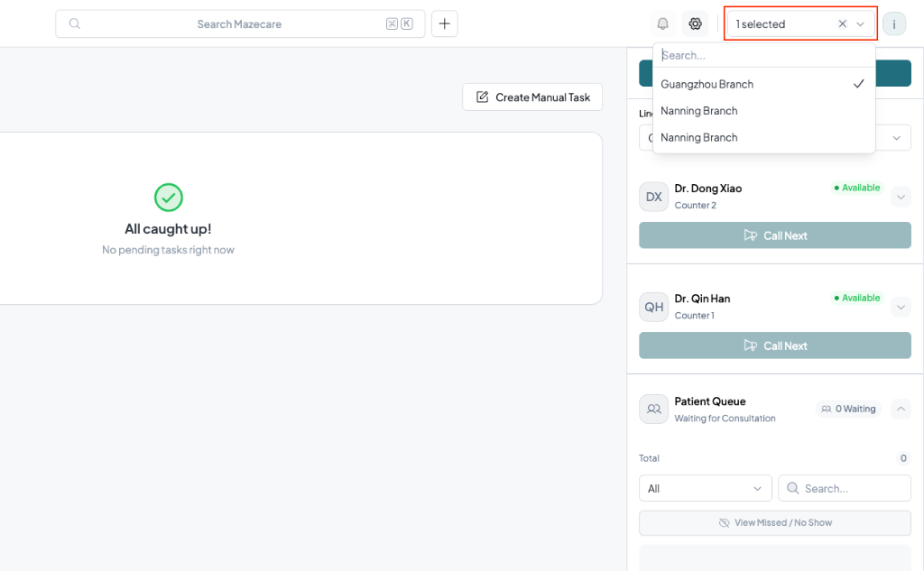
Task: Click the Dr. Dong Xiao name
Action: [x=707, y=189]
